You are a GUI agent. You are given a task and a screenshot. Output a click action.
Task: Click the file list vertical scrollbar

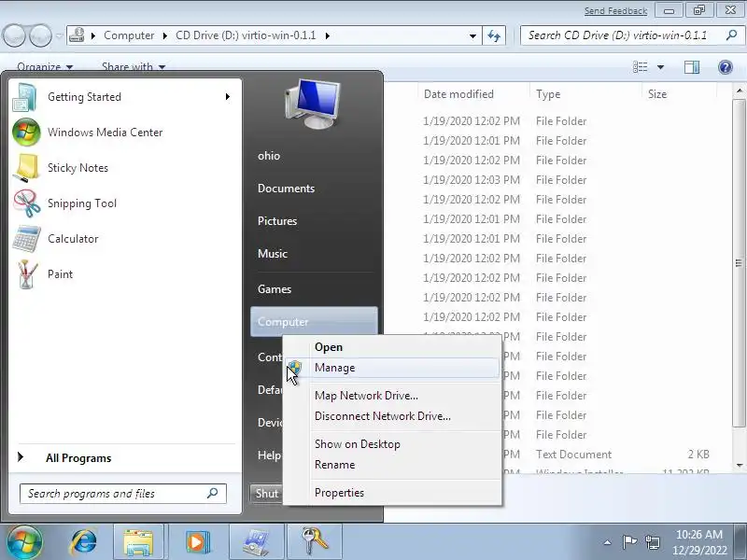pos(739,263)
